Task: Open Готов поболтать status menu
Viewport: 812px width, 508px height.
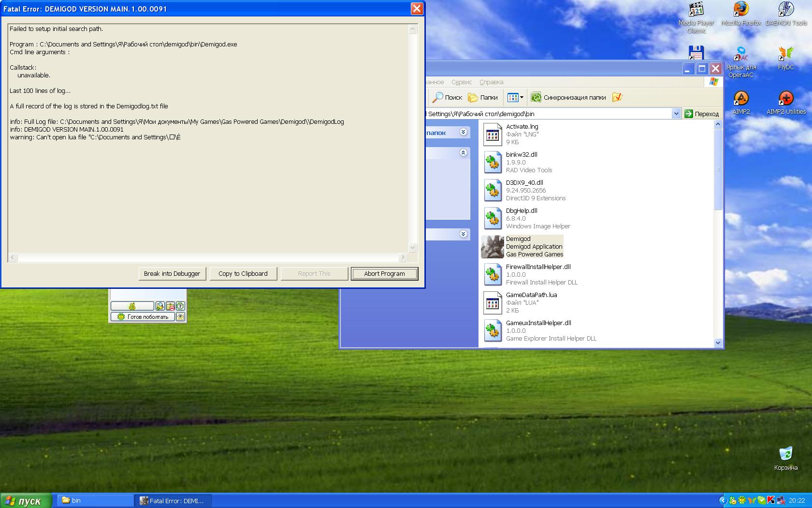Action: [143, 317]
